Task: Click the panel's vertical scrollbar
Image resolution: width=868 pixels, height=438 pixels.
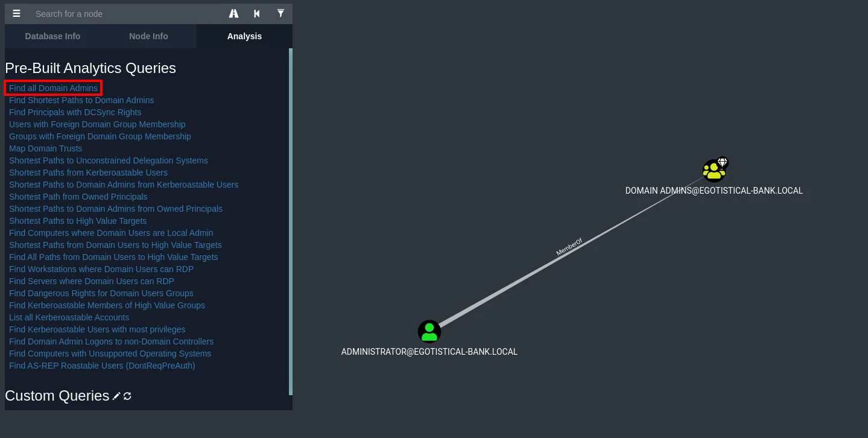Action: click(x=291, y=221)
